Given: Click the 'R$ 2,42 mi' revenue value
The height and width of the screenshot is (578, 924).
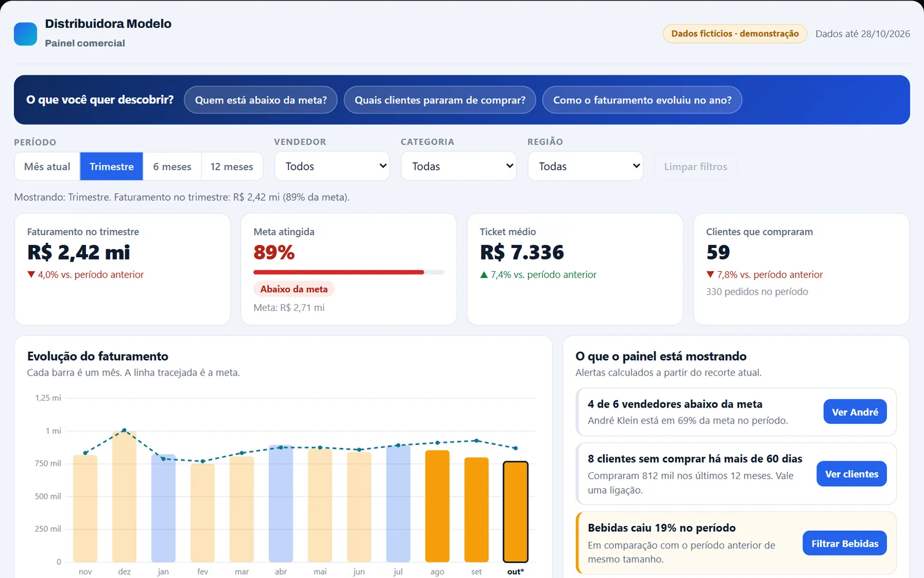Looking at the screenshot, I should [79, 253].
